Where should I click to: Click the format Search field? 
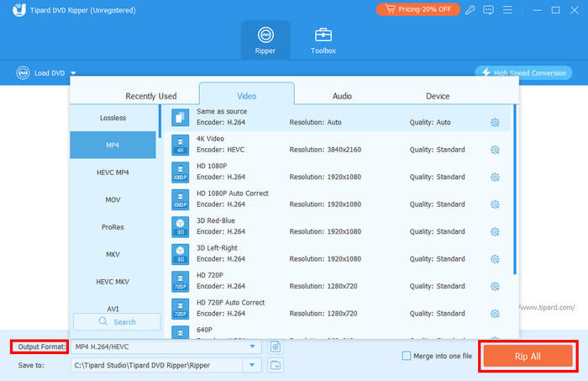117,321
